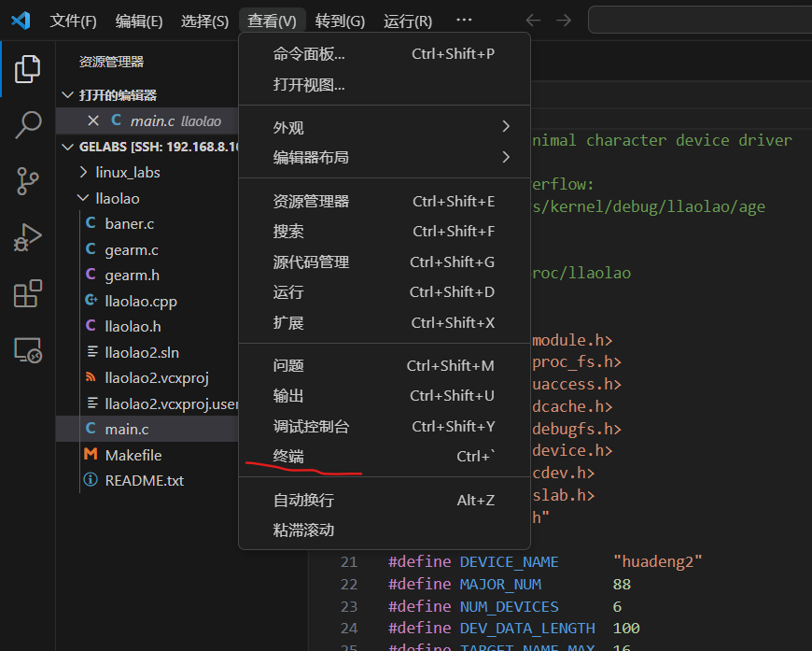
Task: Click the 资源管理器 panel title
Action: point(111,62)
